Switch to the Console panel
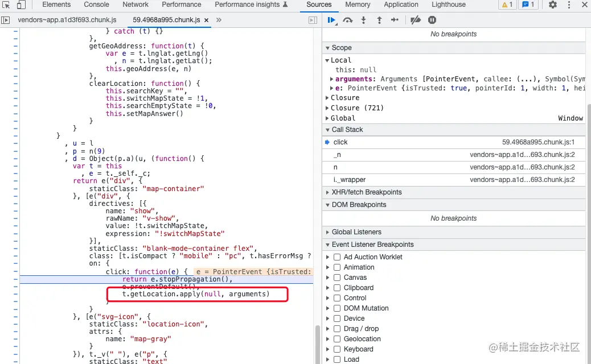591x364 pixels. (x=96, y=5)
